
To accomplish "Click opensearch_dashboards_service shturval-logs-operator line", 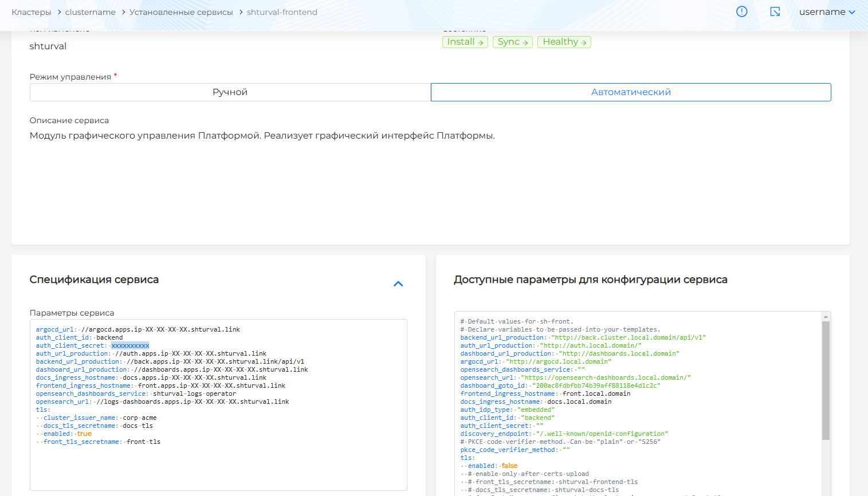I will coord(136,393).
